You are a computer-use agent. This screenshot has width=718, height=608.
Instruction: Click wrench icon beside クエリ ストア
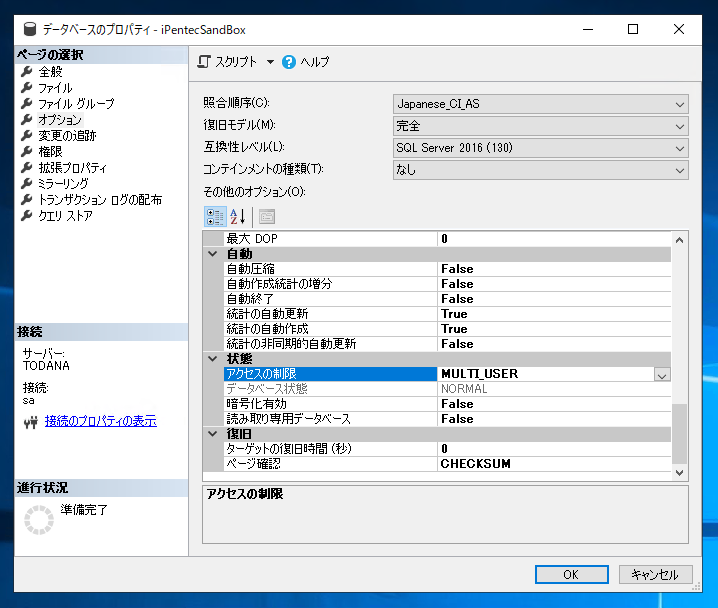pyautogui.click(x=27, y=215)
